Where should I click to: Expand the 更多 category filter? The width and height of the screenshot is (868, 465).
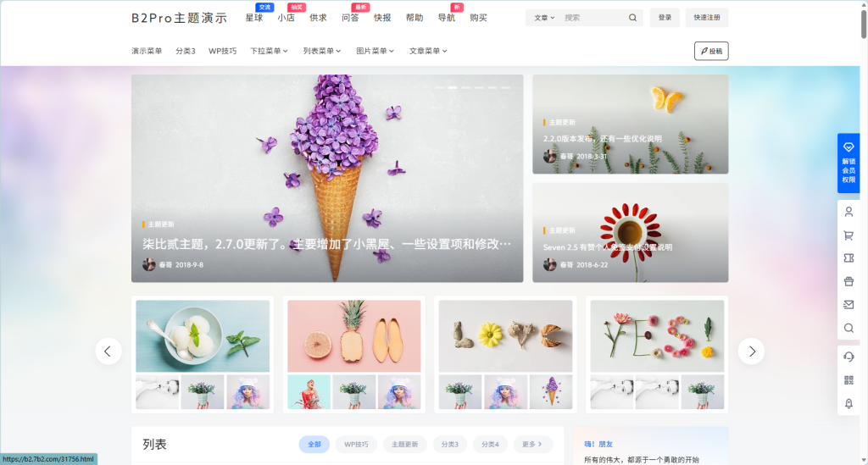point(532,444)
